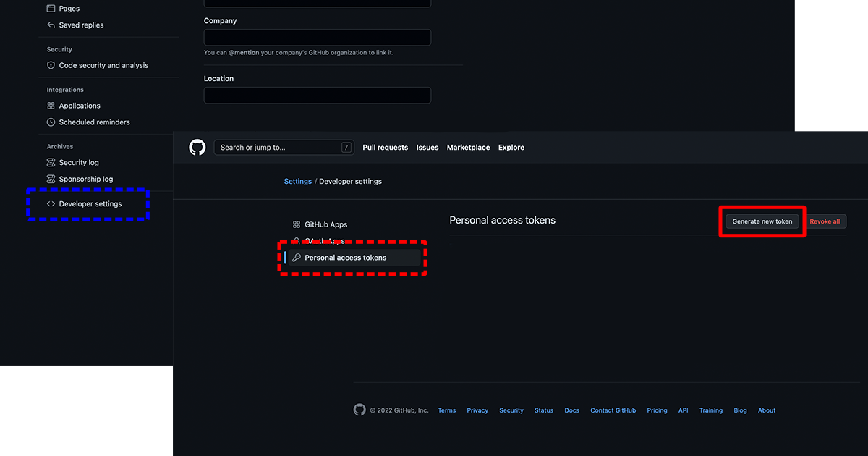Click into the Company input field
The height and width of the screenshot is (456, 868).
318,38
